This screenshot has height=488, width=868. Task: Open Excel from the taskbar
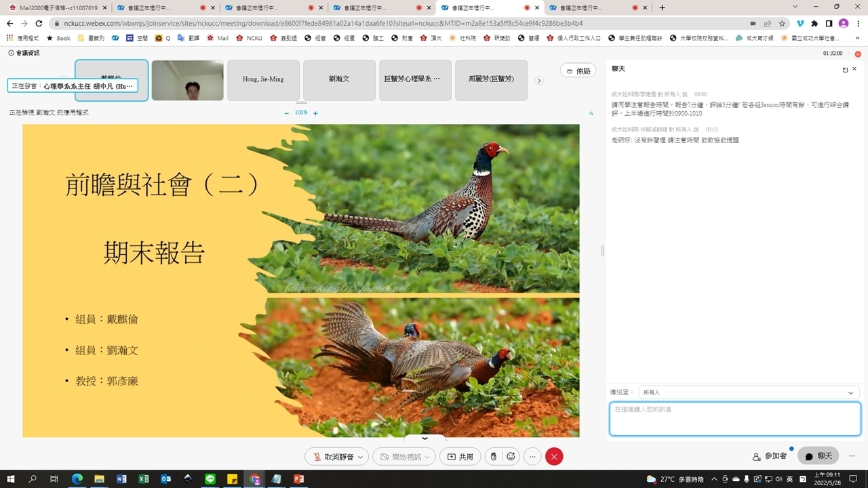coord(144,479)
